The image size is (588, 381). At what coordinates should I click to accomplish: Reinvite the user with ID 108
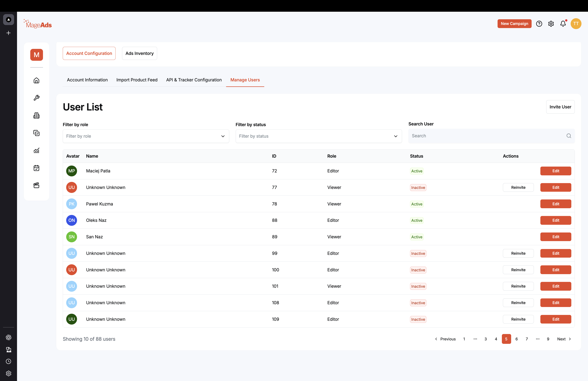518,303
